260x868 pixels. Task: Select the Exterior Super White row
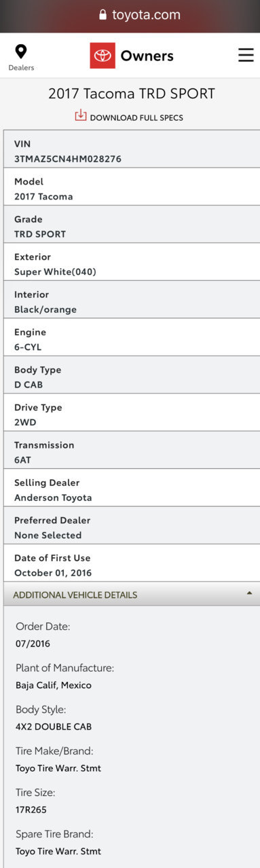(x=132, y=262)
